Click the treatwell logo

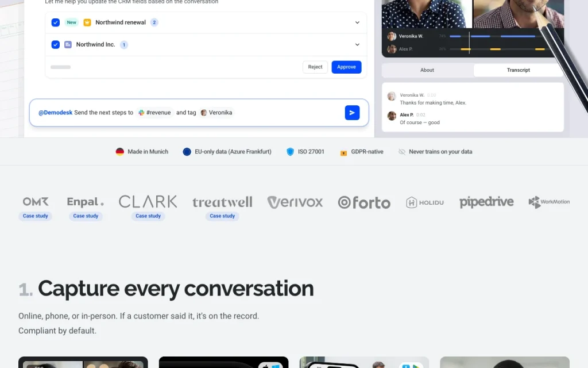click(222, 202)
